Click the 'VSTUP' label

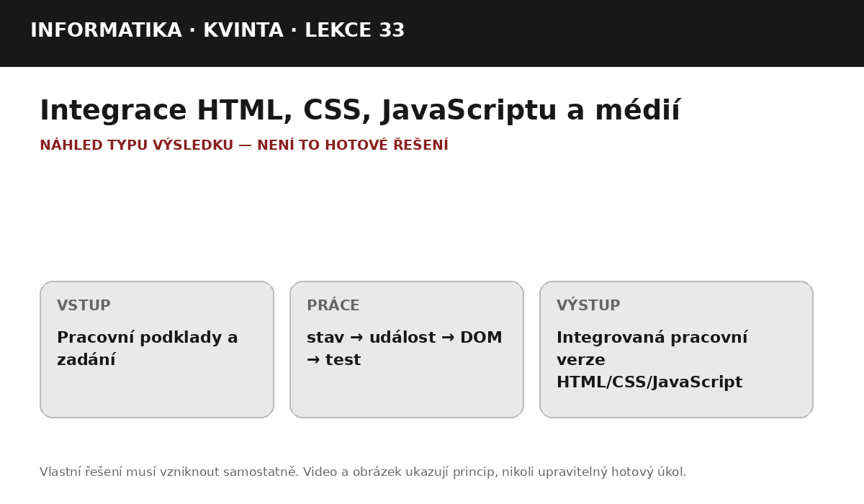84,306
